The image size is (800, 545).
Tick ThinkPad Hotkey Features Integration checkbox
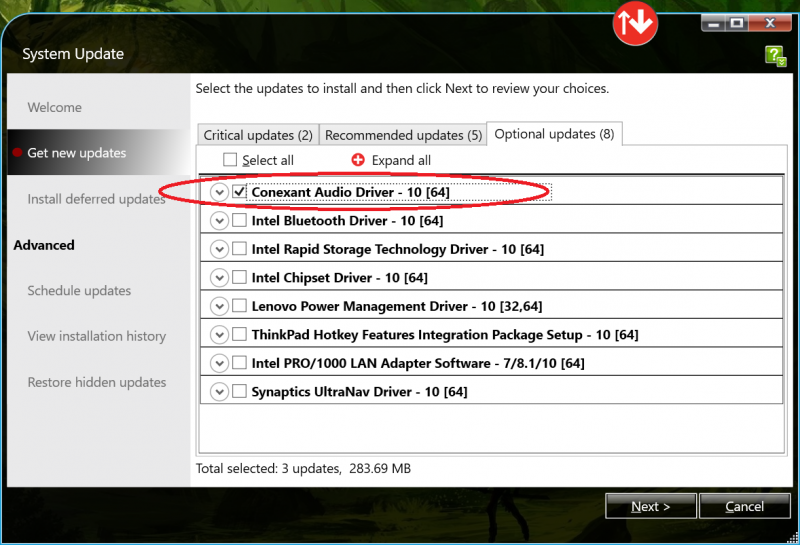point(239,335)
